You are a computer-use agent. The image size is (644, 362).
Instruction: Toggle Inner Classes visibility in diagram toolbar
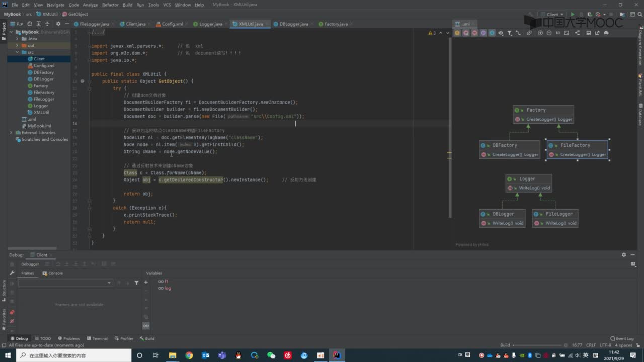492,33
